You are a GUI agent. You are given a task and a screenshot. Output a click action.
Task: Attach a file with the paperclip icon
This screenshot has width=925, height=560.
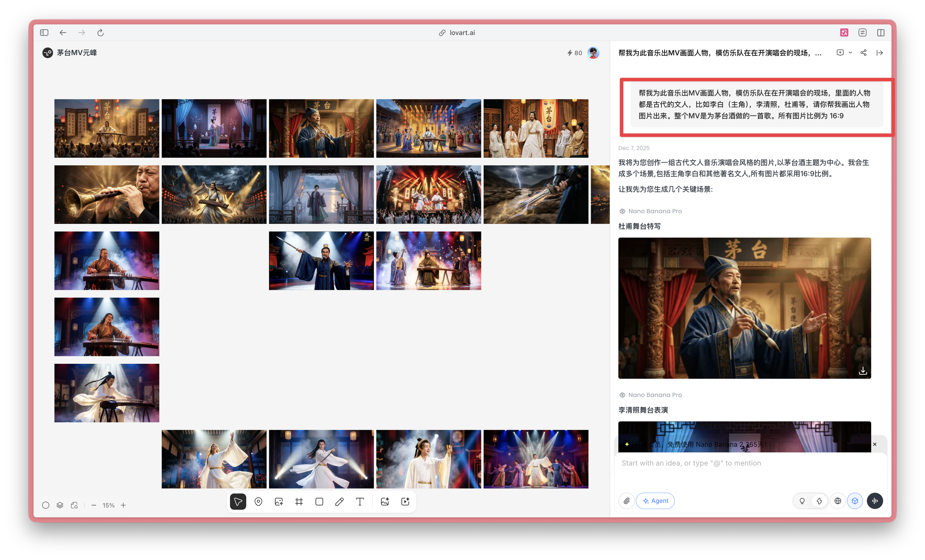(626, 501)
